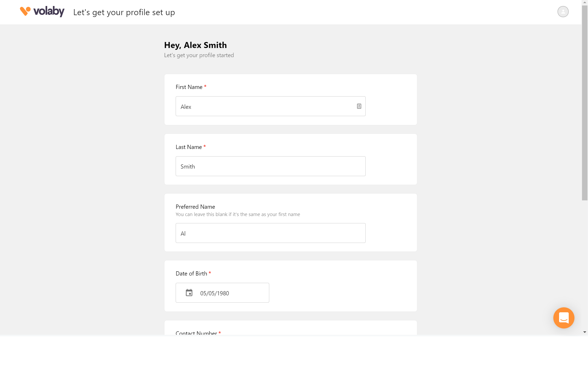Click the date value 05/05/1980
This screenshot has height=365, width=588.
[215, 293]
